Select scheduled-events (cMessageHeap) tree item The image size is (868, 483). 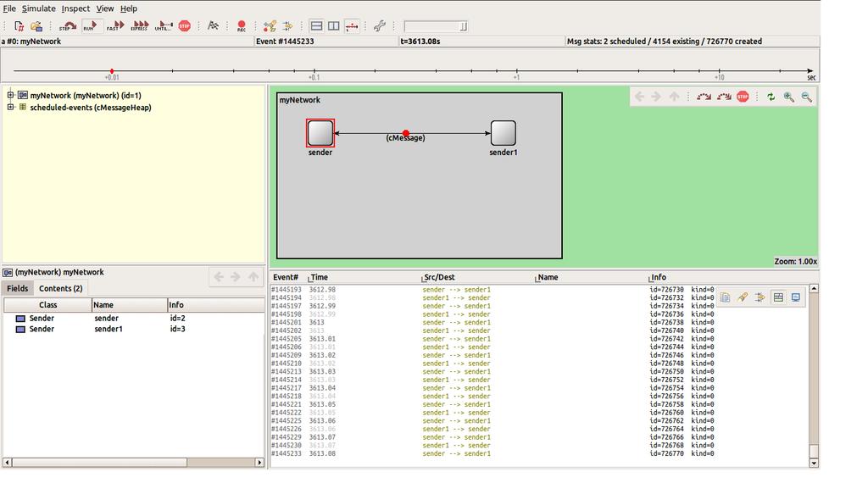click(x=91, y=108)
